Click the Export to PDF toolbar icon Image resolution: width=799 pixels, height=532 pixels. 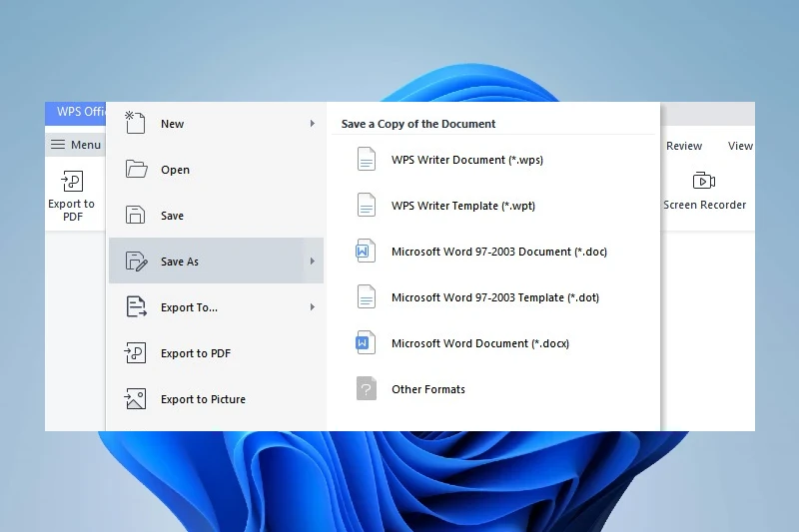tap(72, 181)
